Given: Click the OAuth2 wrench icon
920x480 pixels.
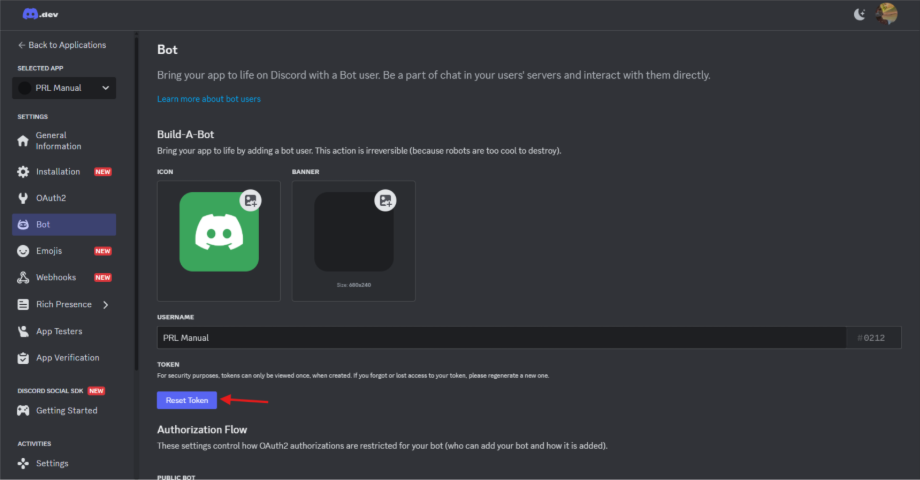Looking at the screenshot, I should pos(23,198).
